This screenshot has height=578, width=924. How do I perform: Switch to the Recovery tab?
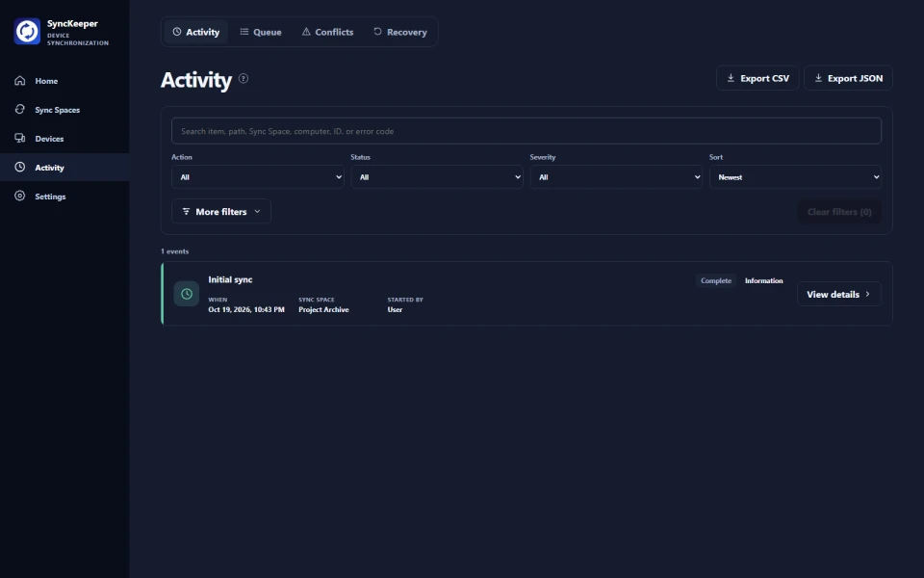point(400,32)
